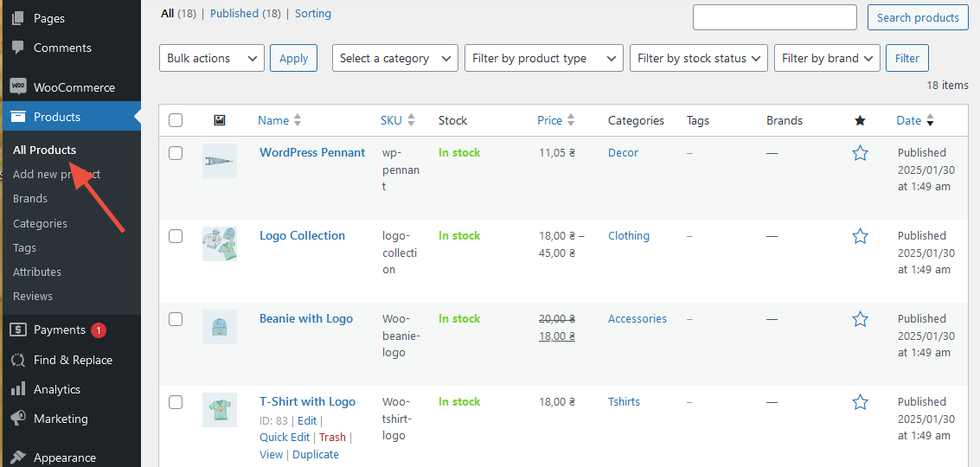Select the Logo Collection row checkbox
The width and height of the screenshot is (980, 467).
click(x=176, y=236)
